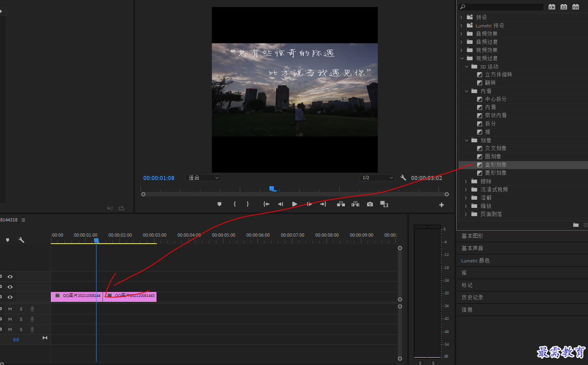Collapse the 视频过渡 folder
588x365 pixels.
click(x=462, y=58)
